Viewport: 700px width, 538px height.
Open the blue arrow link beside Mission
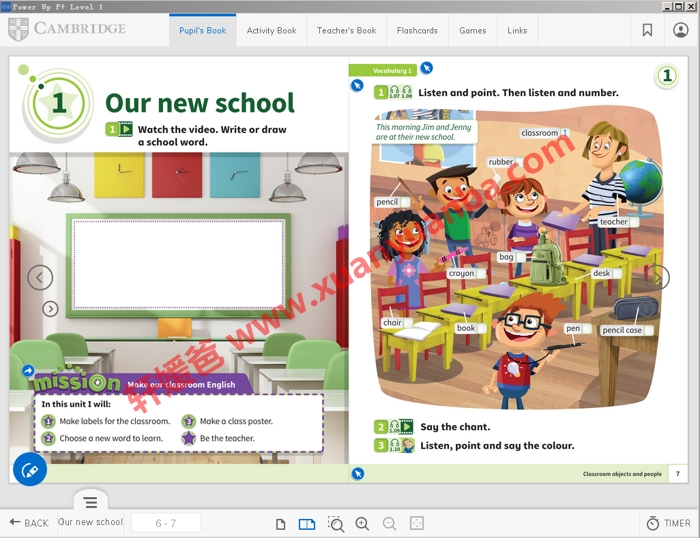point(27,371)
